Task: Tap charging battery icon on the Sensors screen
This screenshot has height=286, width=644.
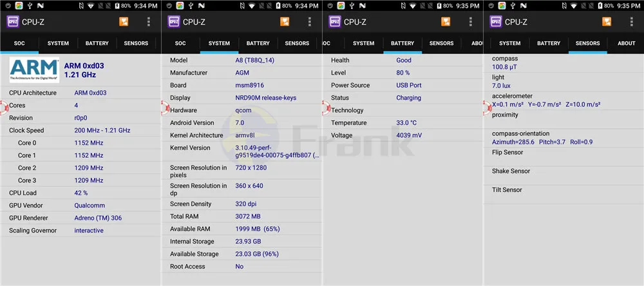Action: [x=601, y=6]
